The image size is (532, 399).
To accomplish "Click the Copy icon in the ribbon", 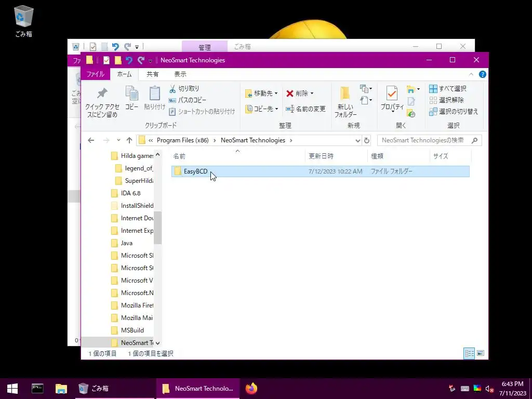I will 131,93.
